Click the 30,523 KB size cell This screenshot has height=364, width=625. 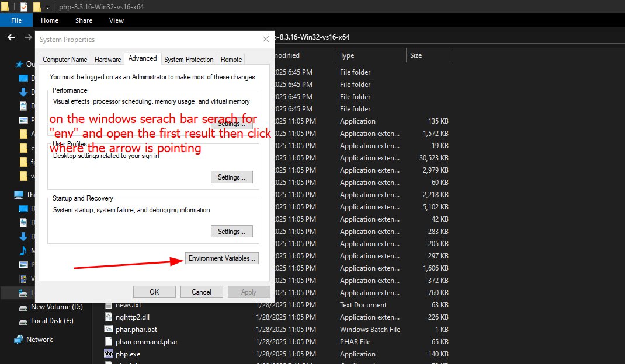coord(433,157)
